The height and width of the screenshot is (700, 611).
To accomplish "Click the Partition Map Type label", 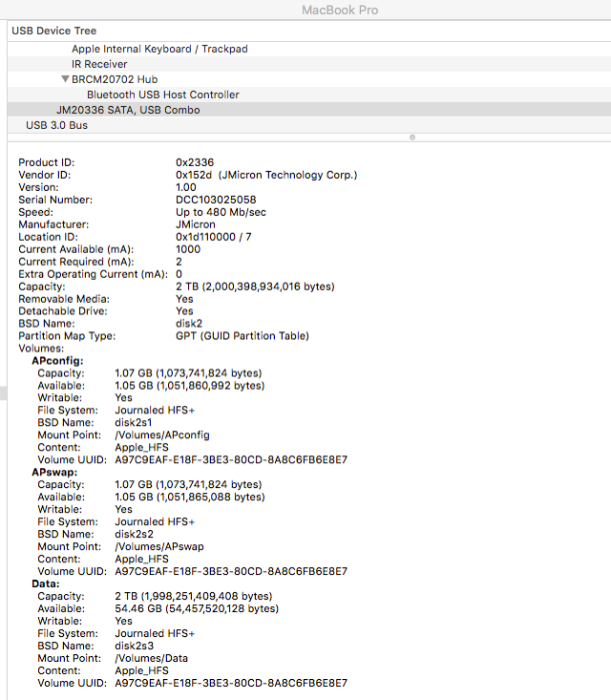I will (x=67, y=336).
